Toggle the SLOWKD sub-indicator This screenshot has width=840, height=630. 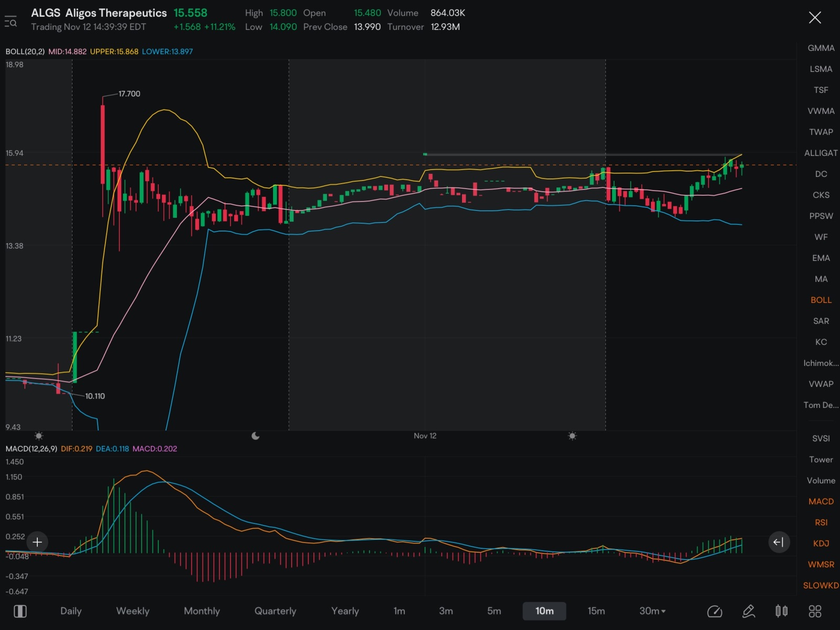pyautogui.click(x=821, y=585)
